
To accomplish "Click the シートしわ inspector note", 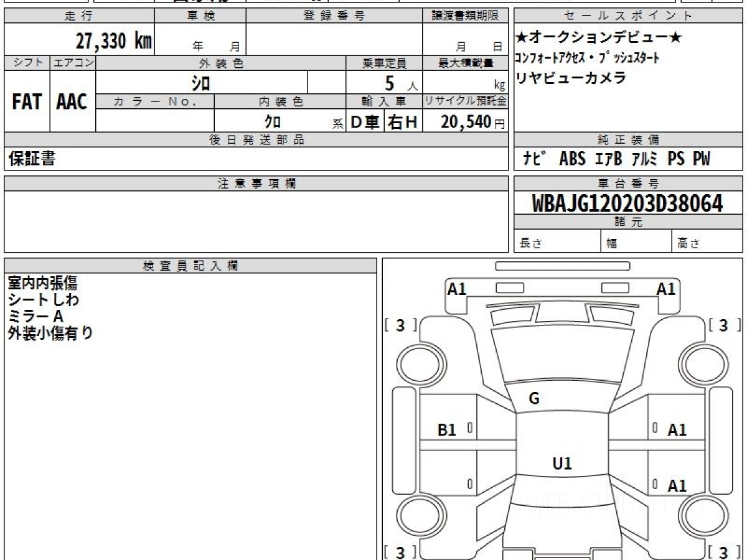I will coord(43,300).
